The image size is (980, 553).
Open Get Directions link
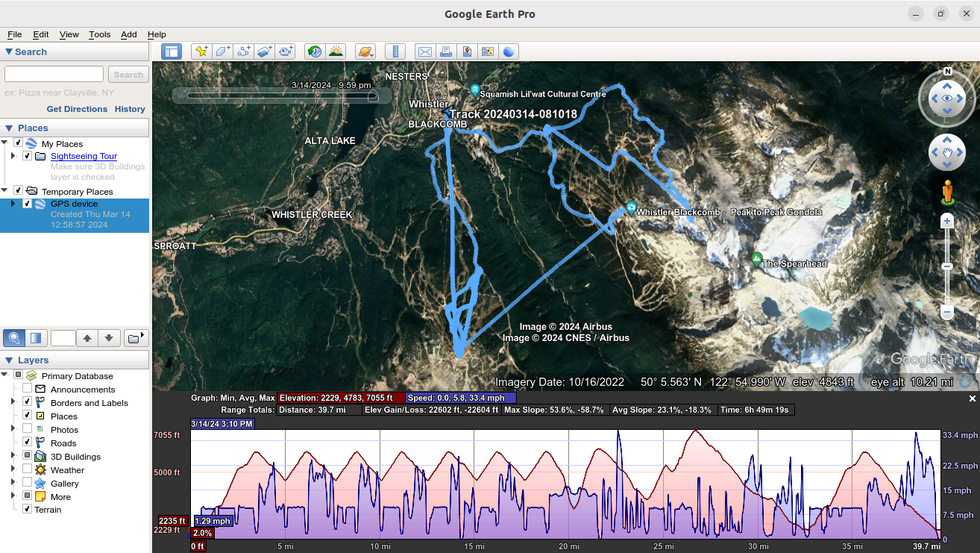click(x=77, y=109)
